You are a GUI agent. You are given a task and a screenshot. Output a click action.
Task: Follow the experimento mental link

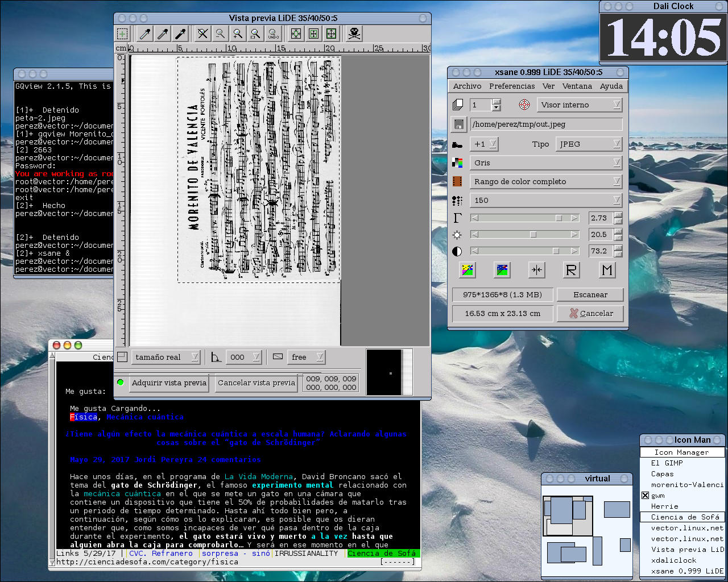click(x=293, y=485)
